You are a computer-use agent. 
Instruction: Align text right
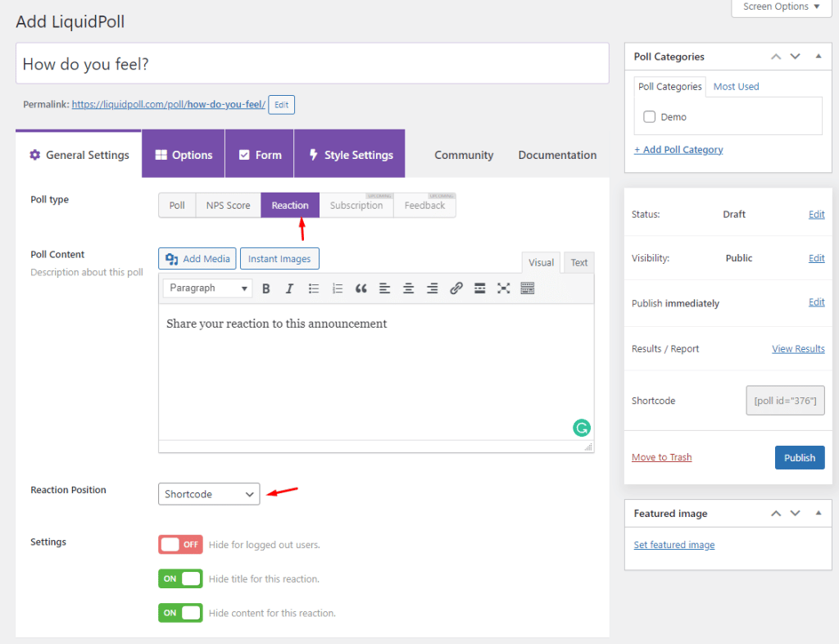pyautogui.click(x=433, y=289)
